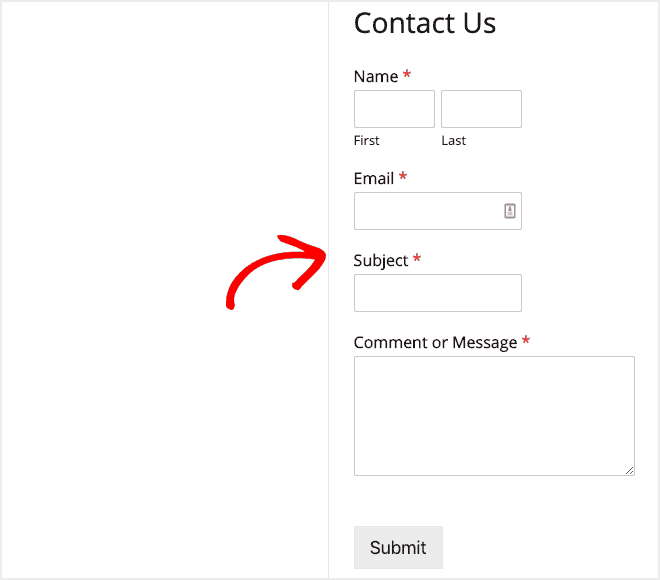Click the red asterisk beside Name
Screen dimensions: 660x580
(x=407, y=76)
